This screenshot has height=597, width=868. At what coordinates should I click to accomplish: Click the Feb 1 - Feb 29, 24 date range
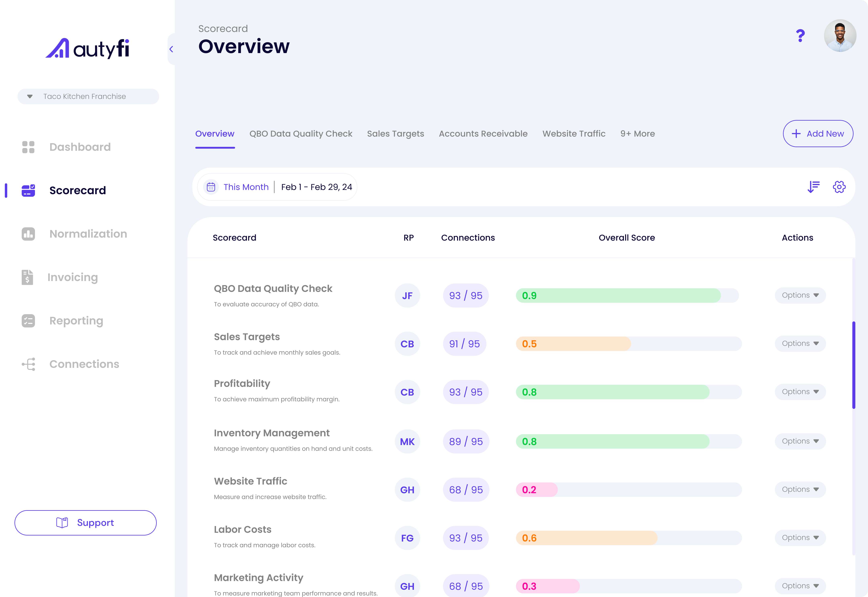pyautogui.click(x=317, y=187)
